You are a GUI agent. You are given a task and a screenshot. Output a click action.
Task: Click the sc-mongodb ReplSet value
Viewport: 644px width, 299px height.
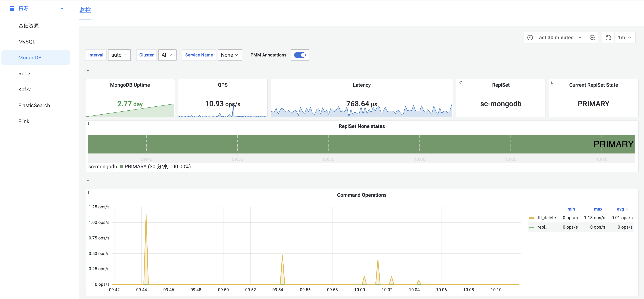pos(501,104)
